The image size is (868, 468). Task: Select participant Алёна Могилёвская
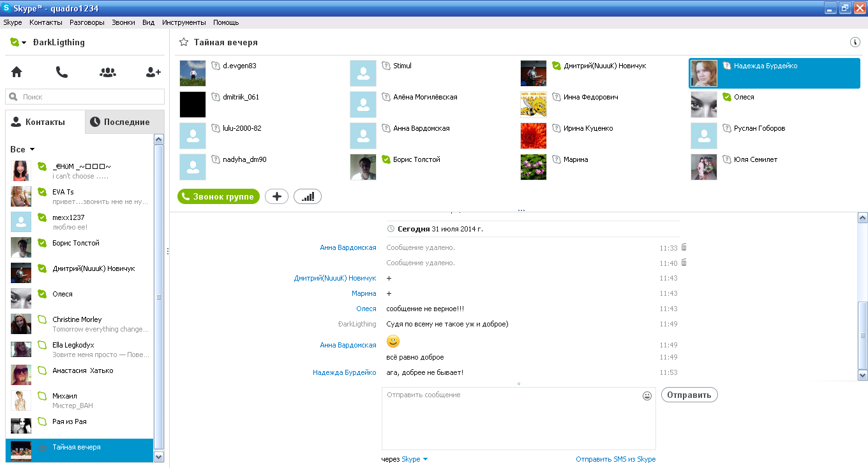(x=433, y=105)
